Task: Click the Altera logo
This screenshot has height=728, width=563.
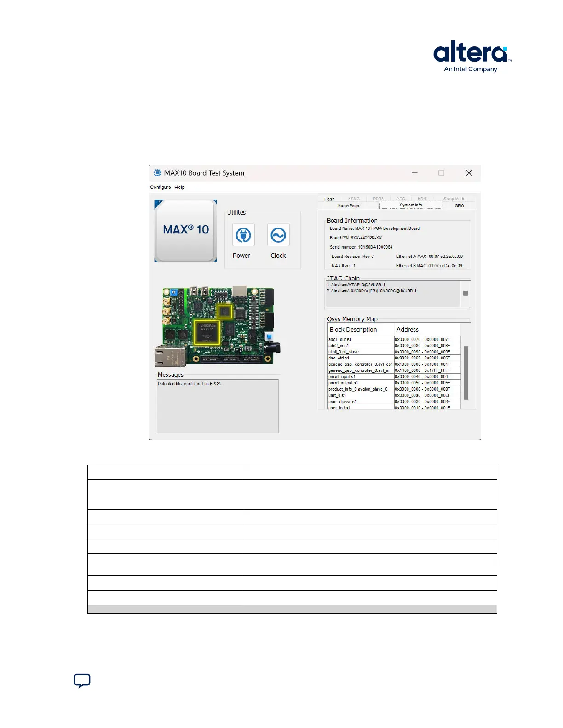Action: click(472, 56)
